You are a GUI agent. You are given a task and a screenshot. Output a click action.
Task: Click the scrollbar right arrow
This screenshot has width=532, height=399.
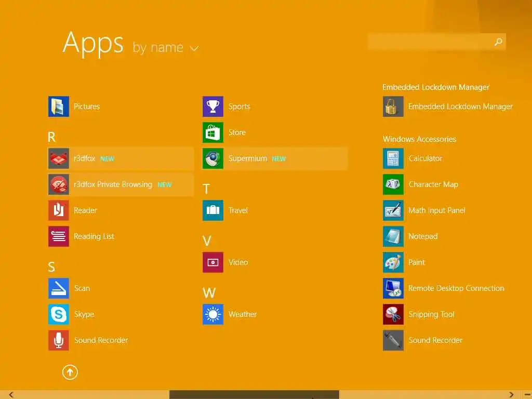(511, 395)
